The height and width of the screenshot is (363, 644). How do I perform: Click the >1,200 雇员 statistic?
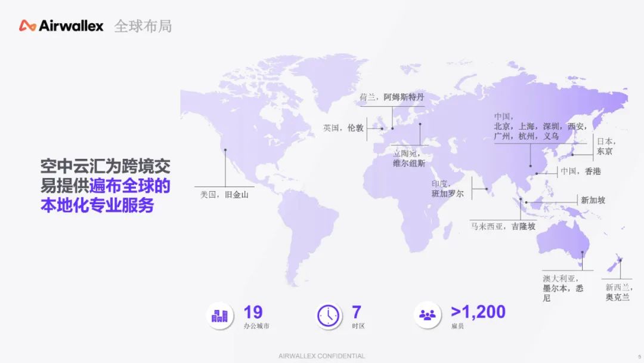point(477,316)
